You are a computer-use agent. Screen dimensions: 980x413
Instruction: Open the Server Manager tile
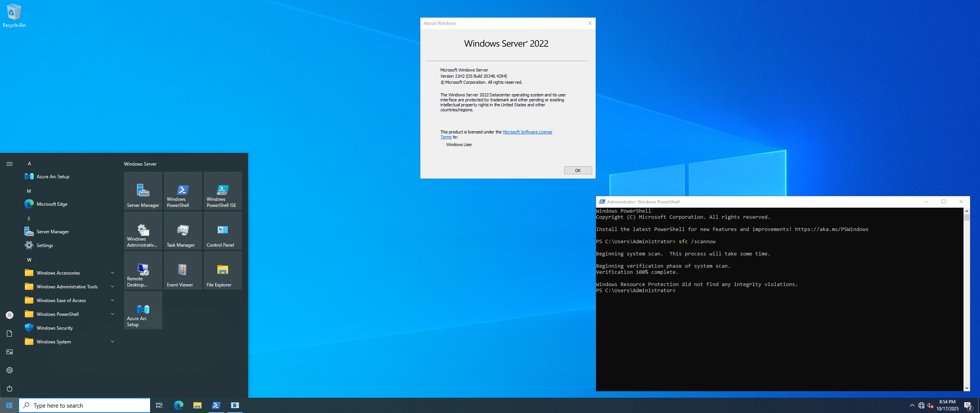pyautogui.click(x=143, y=191)
